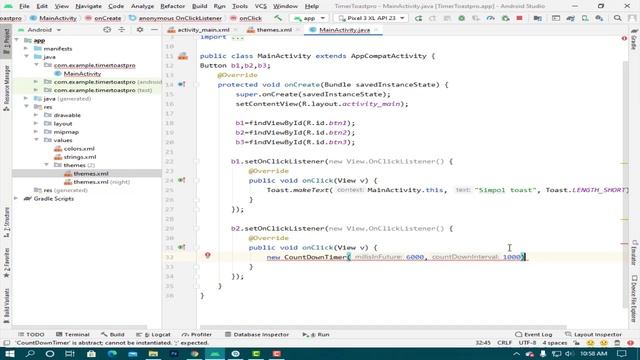Click the Android Studio taskbar icon

(215, 353)
